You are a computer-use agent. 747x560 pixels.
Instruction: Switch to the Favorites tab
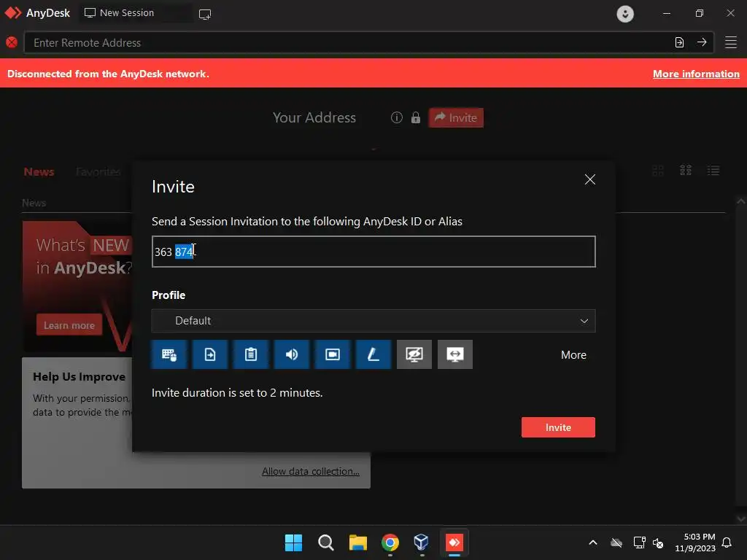[x=98, y=172]
